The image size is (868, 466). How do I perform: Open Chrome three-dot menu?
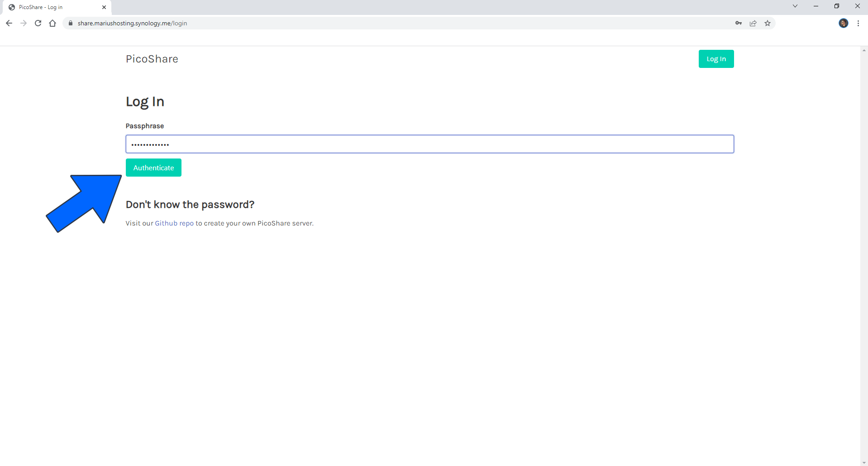[x=858, y=23]
